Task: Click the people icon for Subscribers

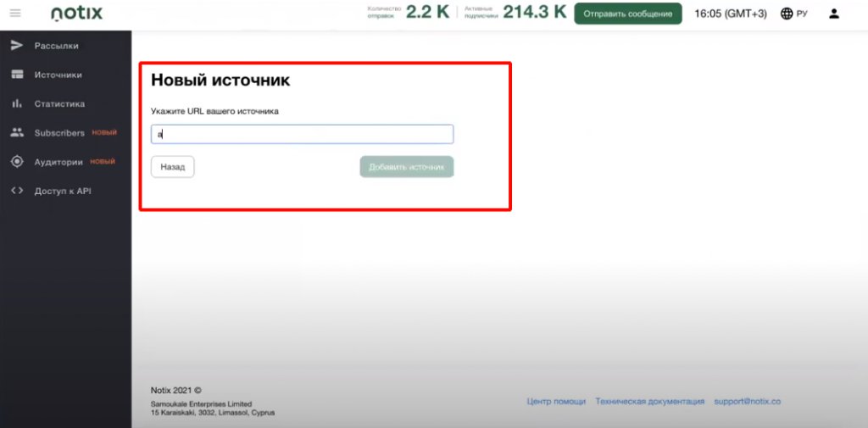Action: click(x=17, y=133)
